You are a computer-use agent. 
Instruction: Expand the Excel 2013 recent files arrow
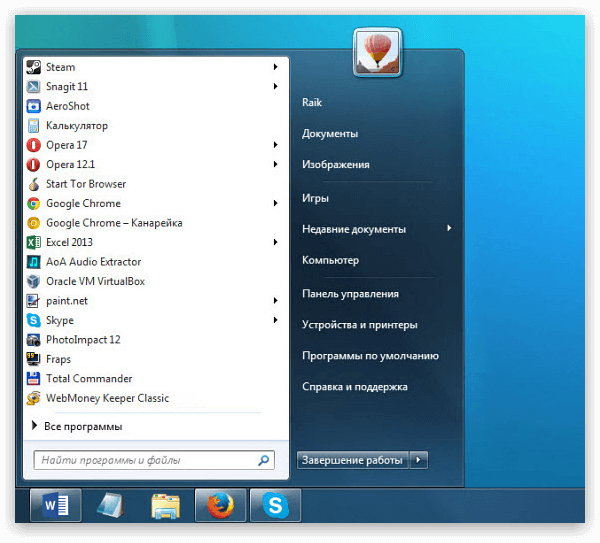click(x=276, y=242)
